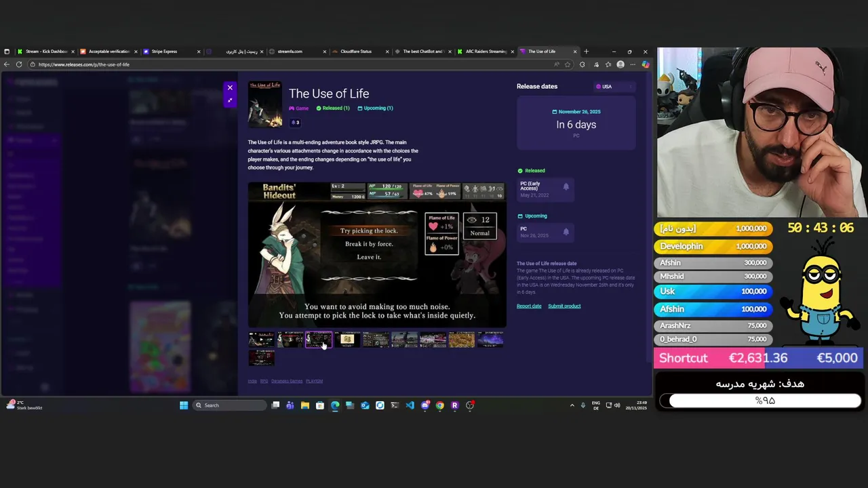Open the purple R app on the taskbar
The height and width of the screenshot is (488, 868).
pyautogui.click(x=455, y=405)
